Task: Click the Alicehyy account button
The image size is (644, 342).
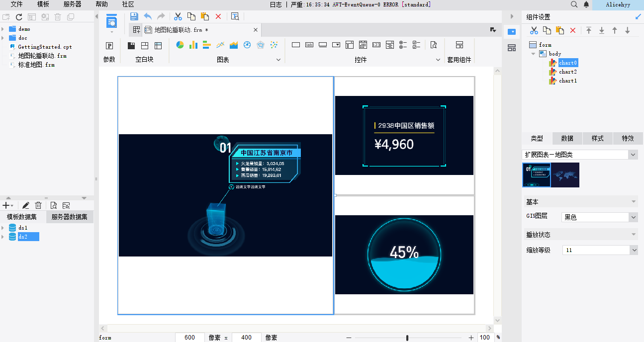Action: (618, 4)
